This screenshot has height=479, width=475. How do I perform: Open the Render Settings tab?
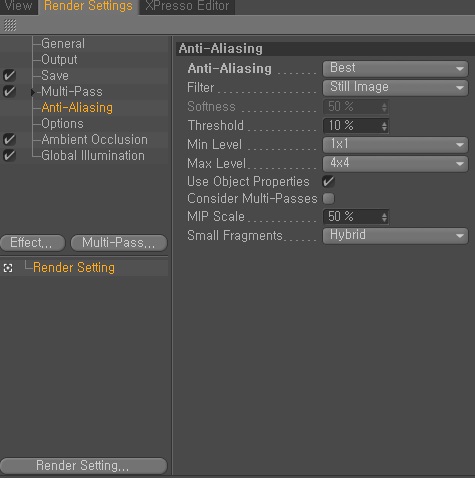[88, 6]
